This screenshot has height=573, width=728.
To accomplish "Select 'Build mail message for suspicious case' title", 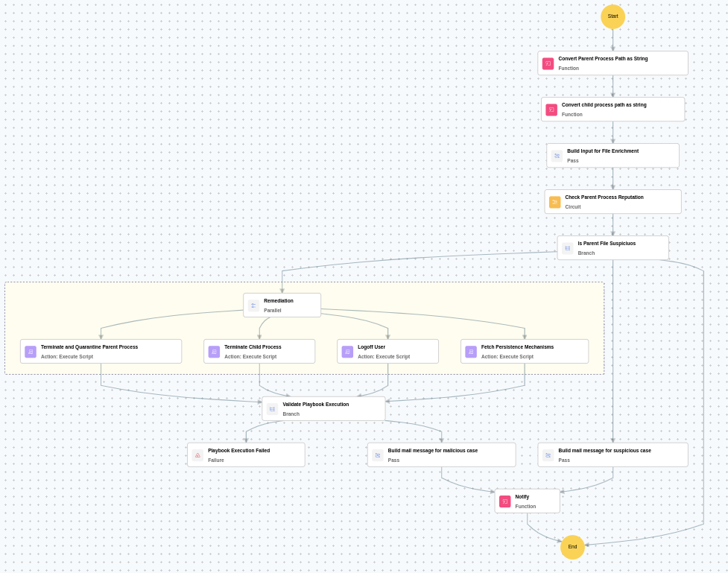I will click(x=604, y=450).
